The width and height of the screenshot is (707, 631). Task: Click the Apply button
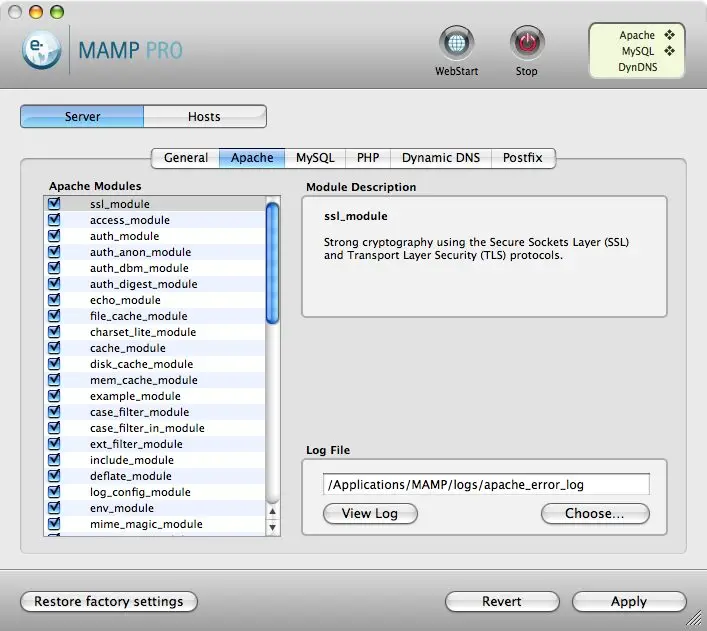click(629, 602)
